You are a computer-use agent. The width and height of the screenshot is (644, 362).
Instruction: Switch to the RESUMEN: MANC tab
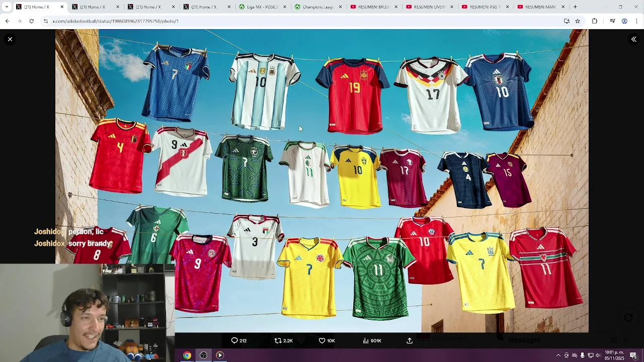(540, 7)
